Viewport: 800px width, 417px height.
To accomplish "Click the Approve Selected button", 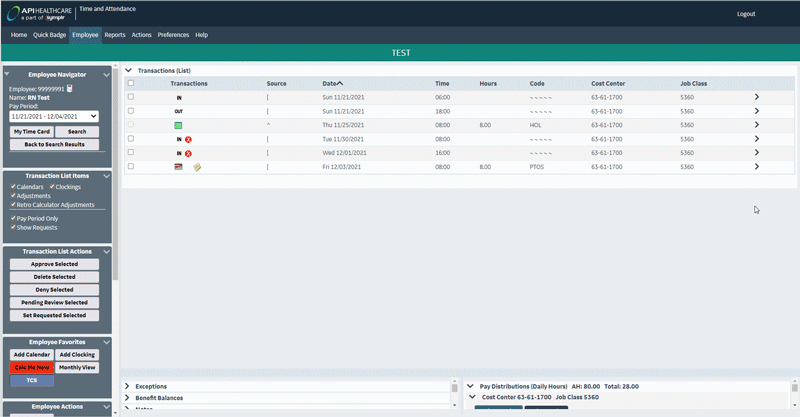I will (x=54, y=264).
